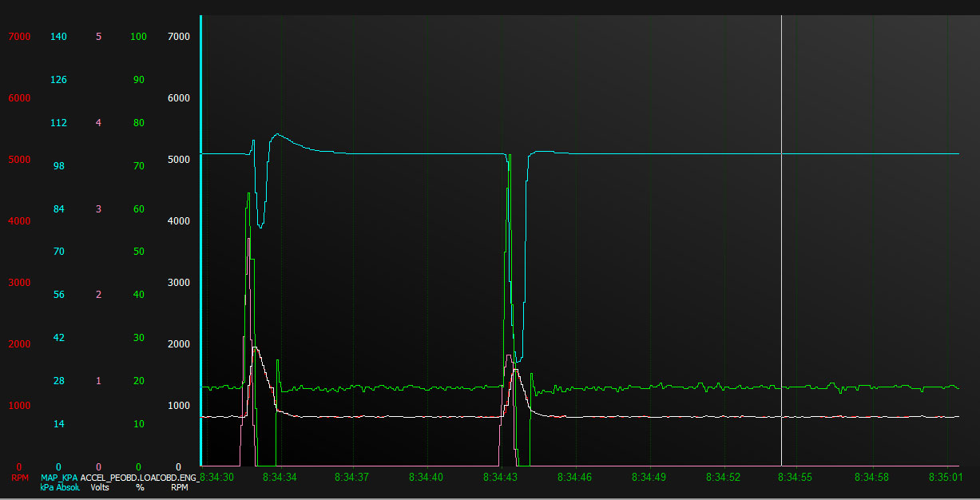This screenshot has width=980, height=500.
Task: Click the pink 5 Volts scale value
Action: click(x=98, y=37)
